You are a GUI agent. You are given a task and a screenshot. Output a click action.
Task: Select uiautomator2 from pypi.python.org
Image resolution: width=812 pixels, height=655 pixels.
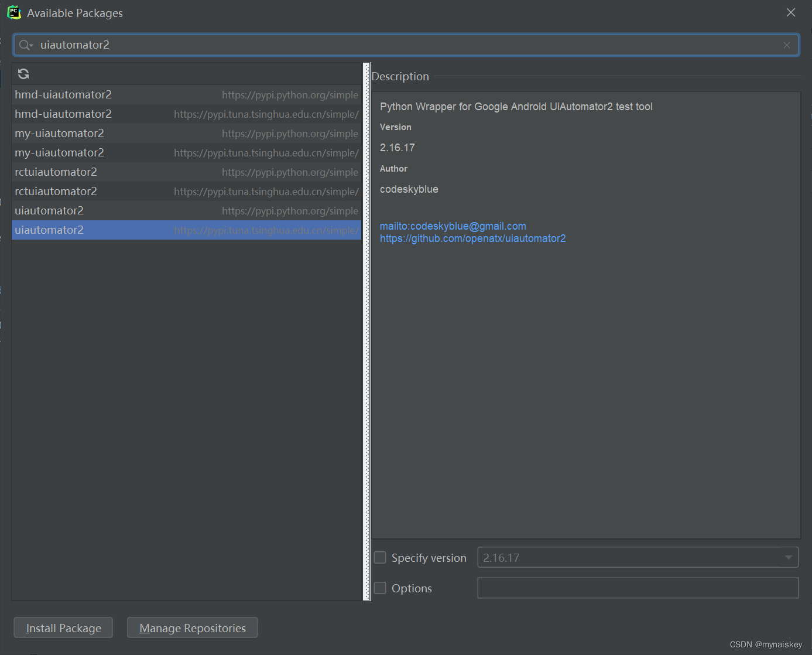coord(49,211)
